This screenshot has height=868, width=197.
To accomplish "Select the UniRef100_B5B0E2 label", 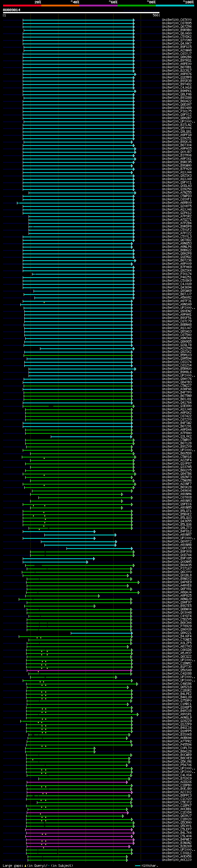I will pyautogui.click(x=177, y=514).
